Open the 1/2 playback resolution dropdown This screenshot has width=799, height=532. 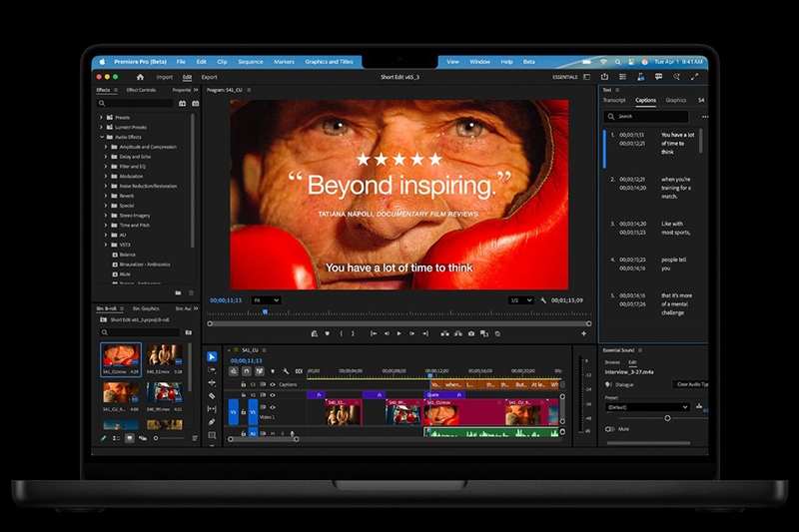click(520, 300)
